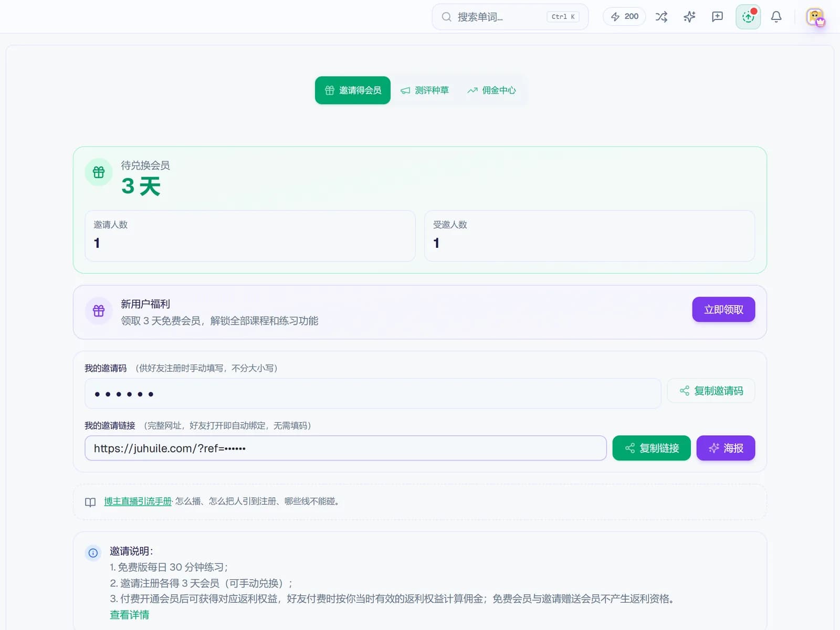Click the book icon beside the handbook link

(x=90, y=502)
